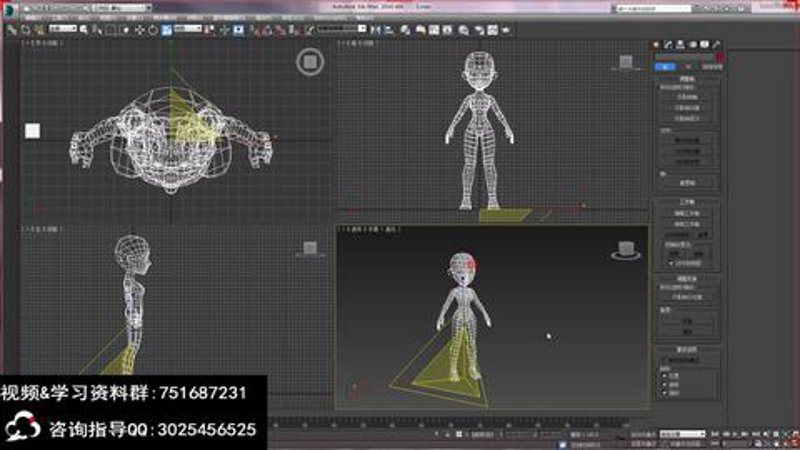This screenshot has height=450, width=800.
Task: Click the 3ds Max application logo button
Action: coord(9,9)
